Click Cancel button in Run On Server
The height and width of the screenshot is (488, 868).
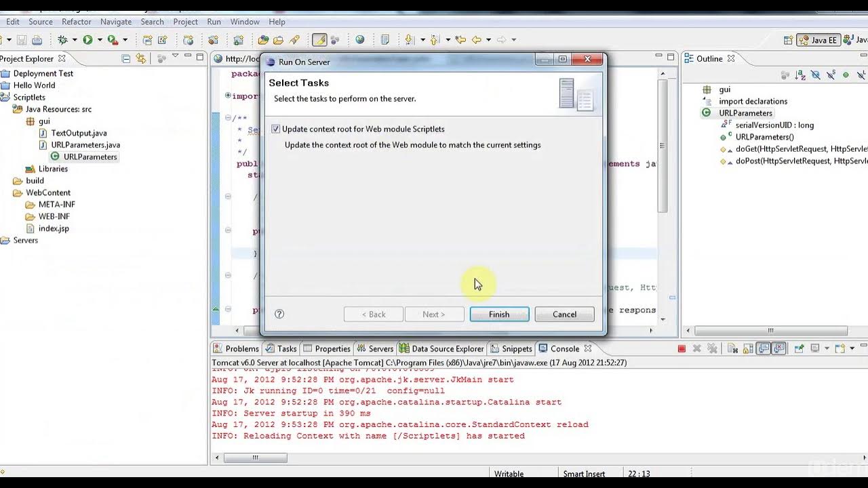(x=564, y=314)
